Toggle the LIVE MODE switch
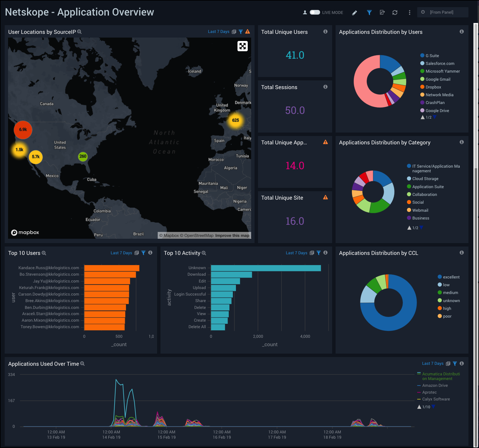479x448 pixels. pyautogui.click(x=314, y=12)
